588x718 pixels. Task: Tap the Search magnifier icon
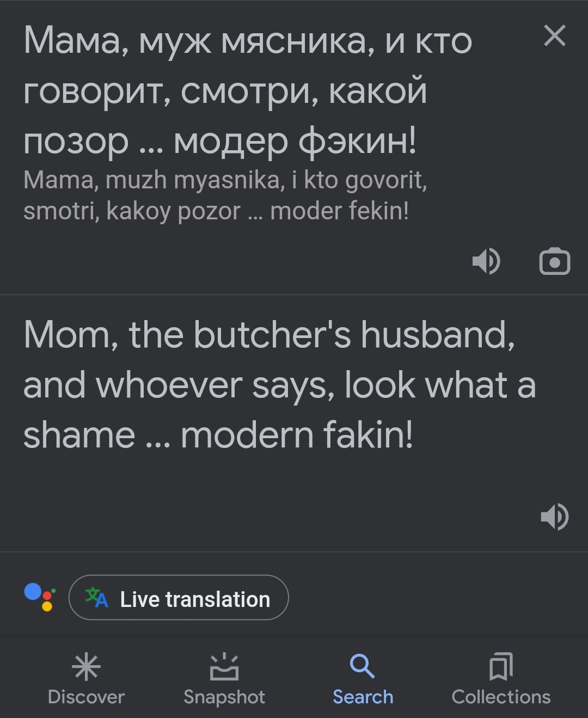(362, 666)
